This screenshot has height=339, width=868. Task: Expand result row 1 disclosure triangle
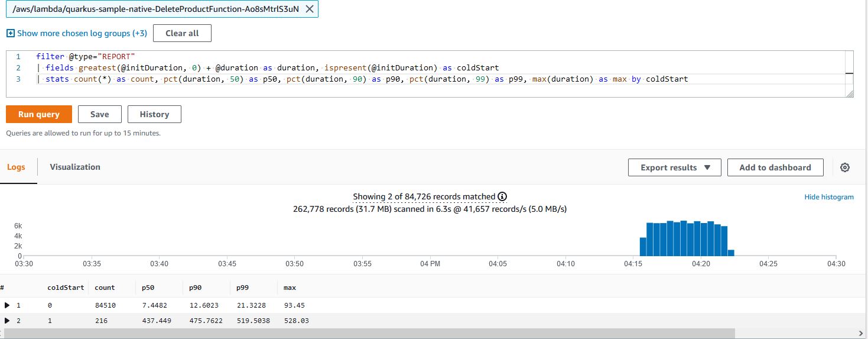pos(7,305)
